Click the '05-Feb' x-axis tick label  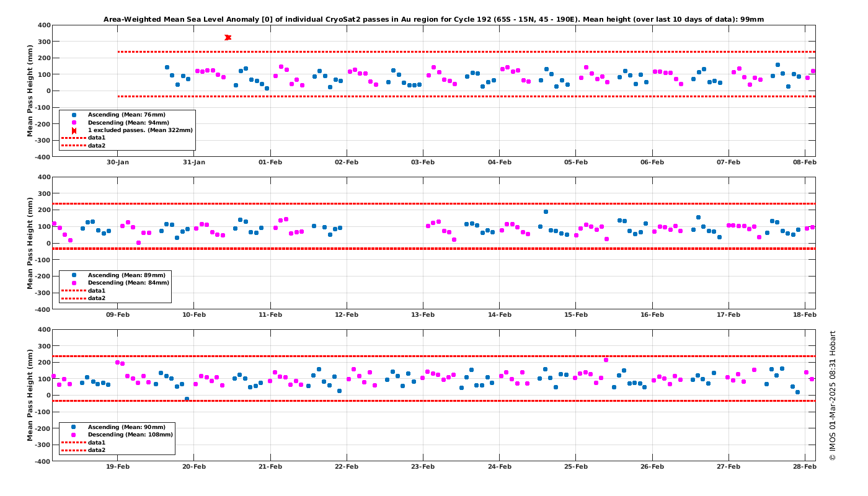click(576, 162)
